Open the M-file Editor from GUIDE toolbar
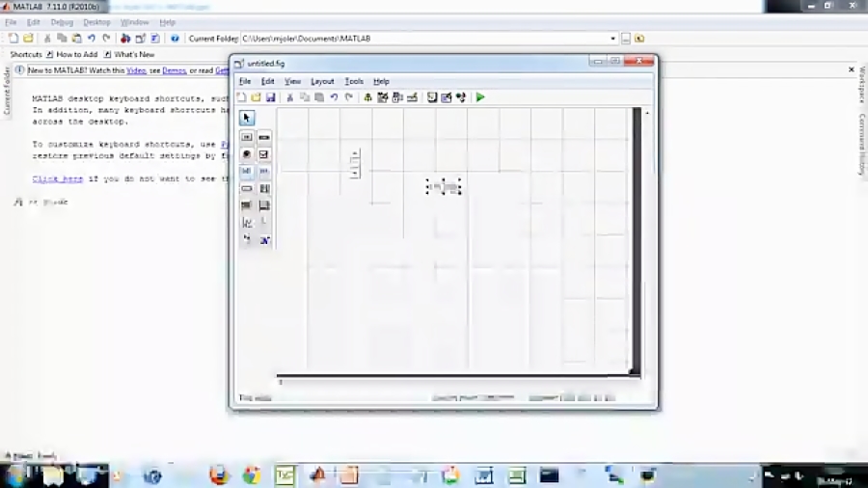Image resolution: width=868 pixels, height=488 pixels. [432, 97]
